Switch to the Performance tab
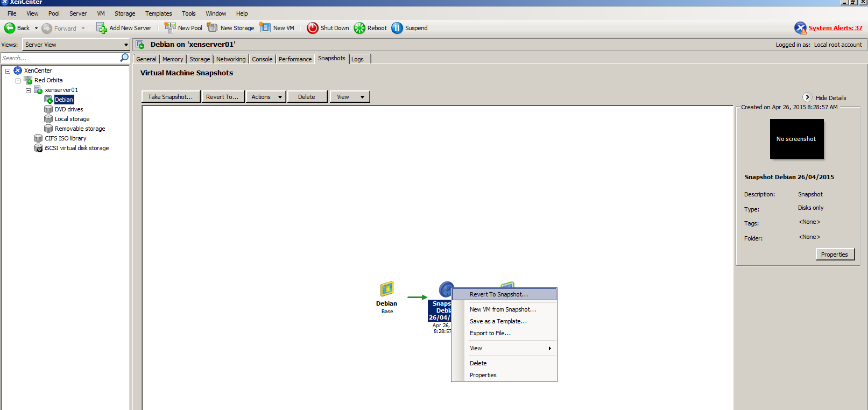 point(295,59)
